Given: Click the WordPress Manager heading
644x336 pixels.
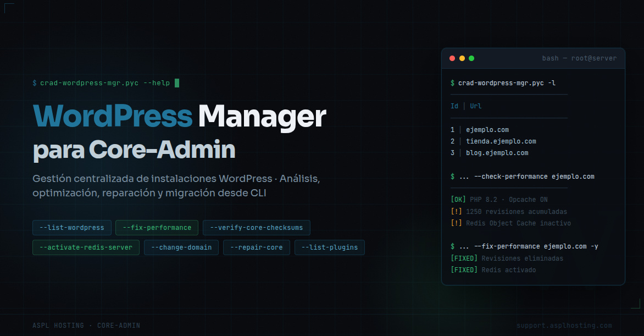Looking at the screenshot, I should [x=180, y=117].
